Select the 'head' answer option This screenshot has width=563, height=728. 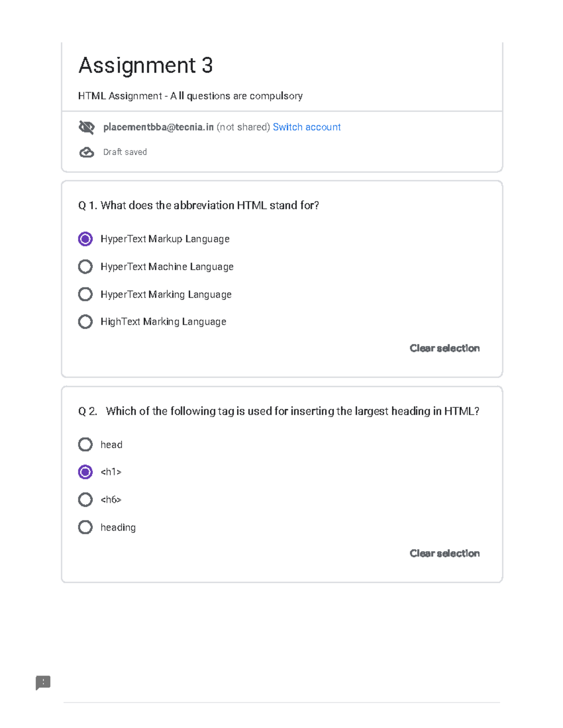(85, 444)
